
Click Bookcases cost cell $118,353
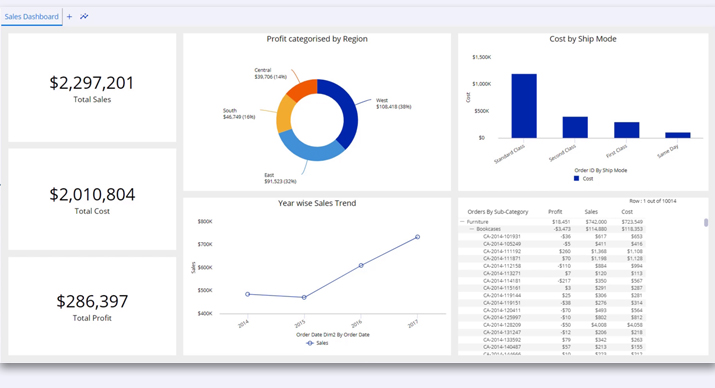click(632, 229)
